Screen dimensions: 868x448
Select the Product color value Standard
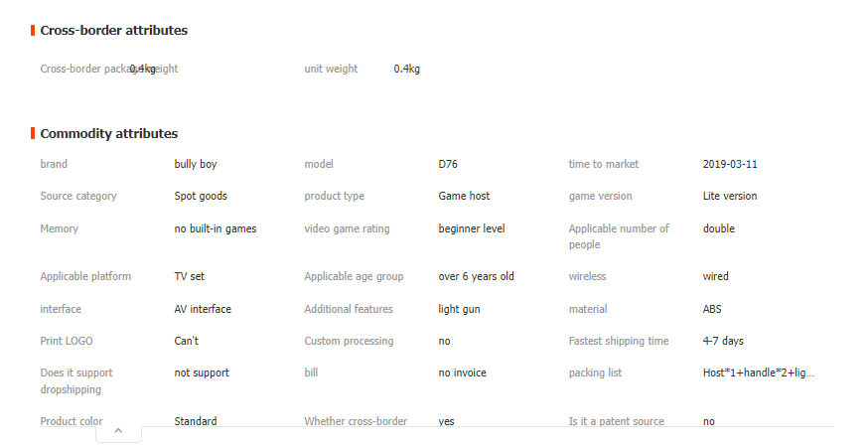196,421
